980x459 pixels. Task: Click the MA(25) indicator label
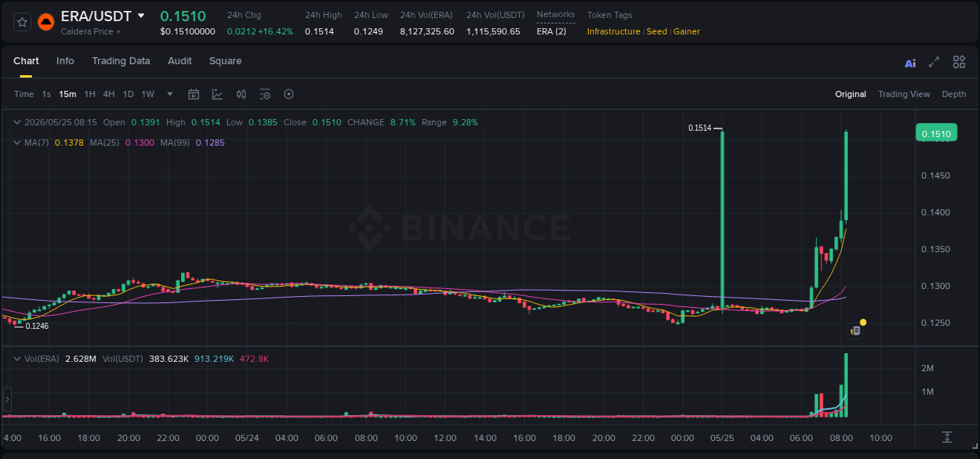click(x=104, y=143)
